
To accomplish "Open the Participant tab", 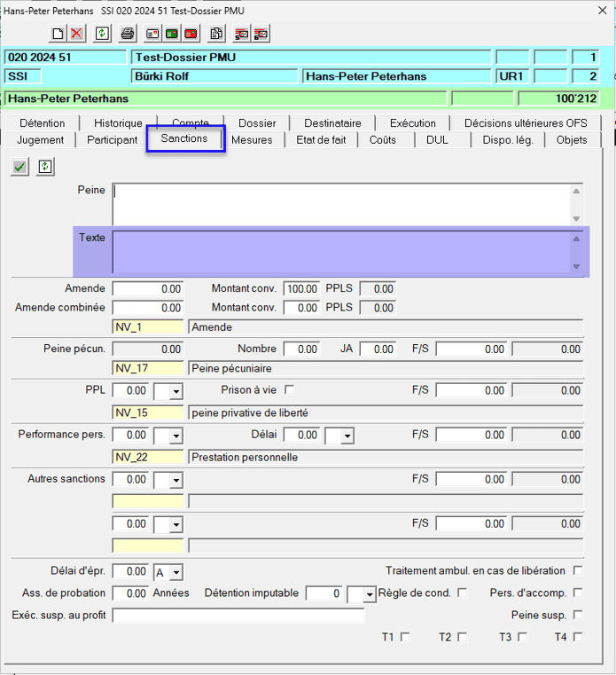I will [x=112, y=140].
